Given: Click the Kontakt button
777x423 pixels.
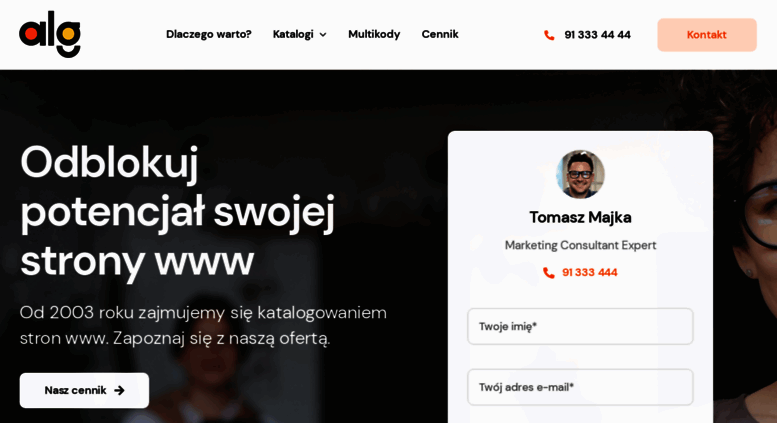Looking at the screenshot, I should pos(707,35).
